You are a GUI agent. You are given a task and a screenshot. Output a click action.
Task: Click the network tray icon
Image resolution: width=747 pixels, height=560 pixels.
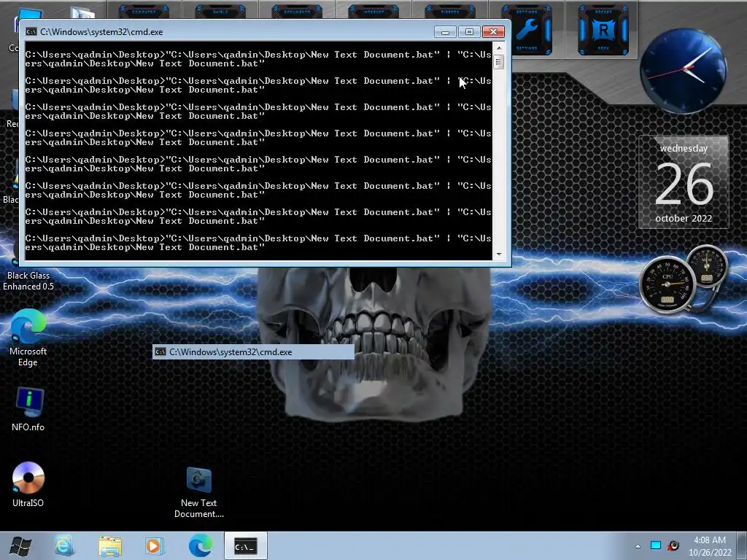click(656, 545)
